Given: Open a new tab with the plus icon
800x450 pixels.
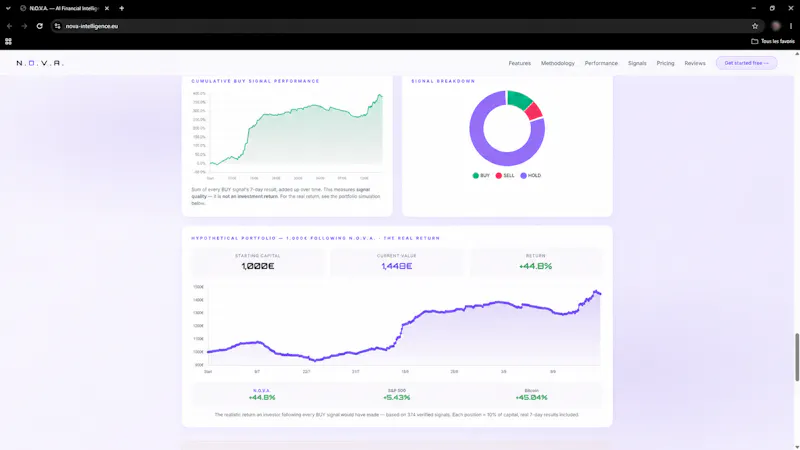Looking at the screenshot, I should 121,8.
